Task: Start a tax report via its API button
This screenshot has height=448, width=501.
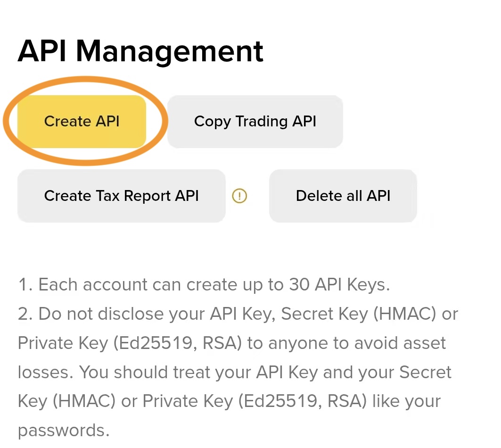Action: tap(121, 196)
